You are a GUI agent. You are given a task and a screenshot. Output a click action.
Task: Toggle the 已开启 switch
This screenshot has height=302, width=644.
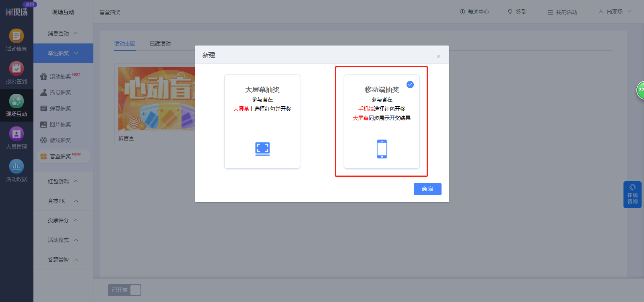click(x=124, y=290)
